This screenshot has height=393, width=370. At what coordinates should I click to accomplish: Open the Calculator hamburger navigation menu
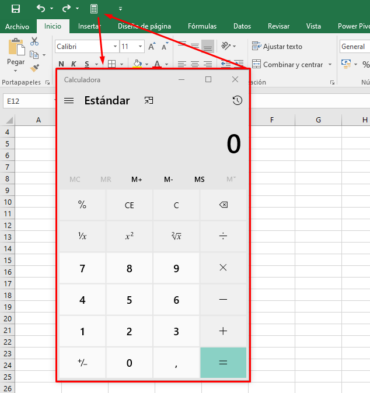tap(69, 100)
